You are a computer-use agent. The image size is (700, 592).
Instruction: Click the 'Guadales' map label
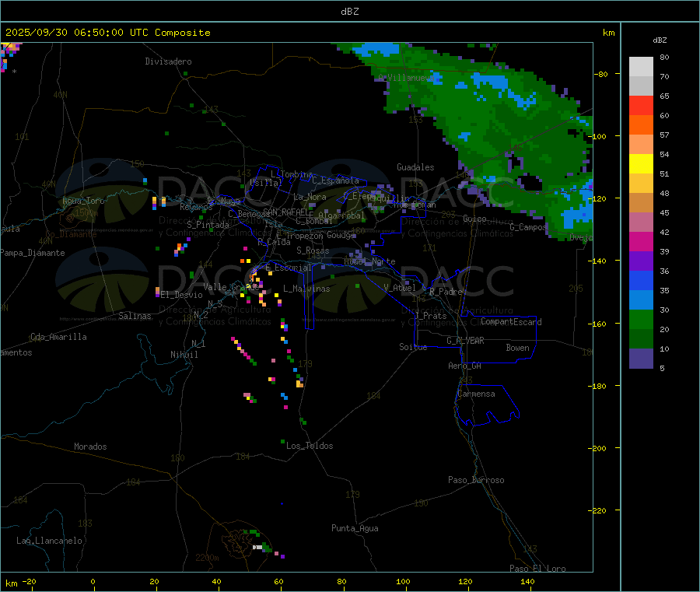415,167
